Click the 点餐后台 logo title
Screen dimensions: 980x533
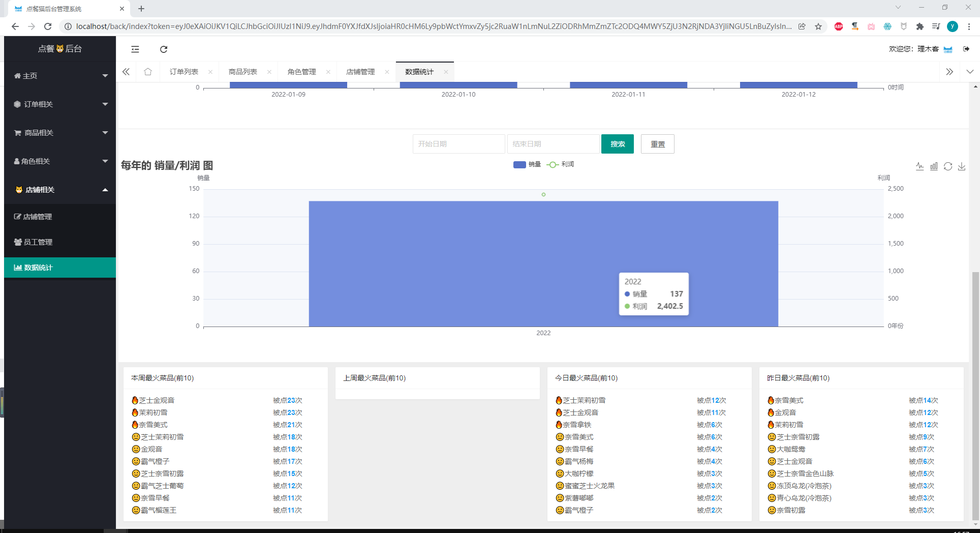[60, 49]
